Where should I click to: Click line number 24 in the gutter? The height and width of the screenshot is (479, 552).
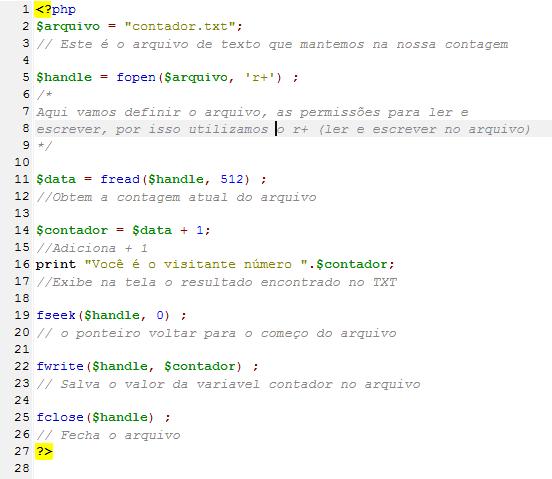pos(22,400)
